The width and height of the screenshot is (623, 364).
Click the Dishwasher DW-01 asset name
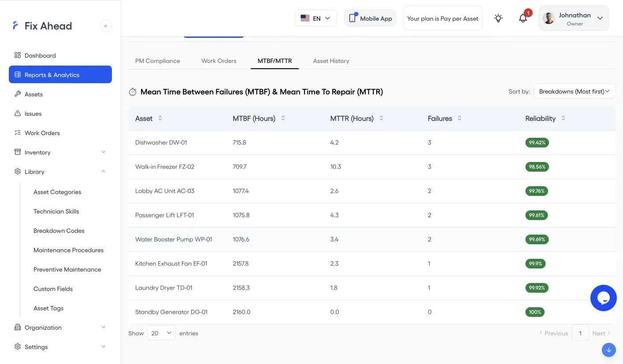click(x=161, y=143)
